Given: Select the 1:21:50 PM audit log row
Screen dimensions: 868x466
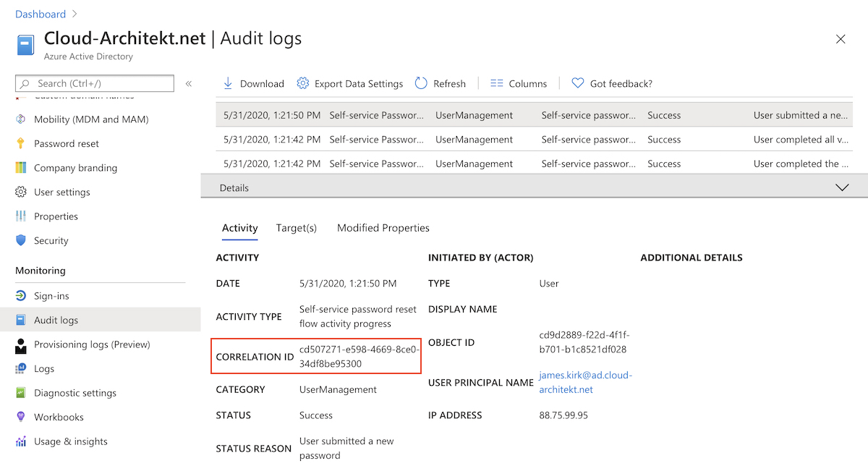Looking at the screenshot, I should (534, 115).
